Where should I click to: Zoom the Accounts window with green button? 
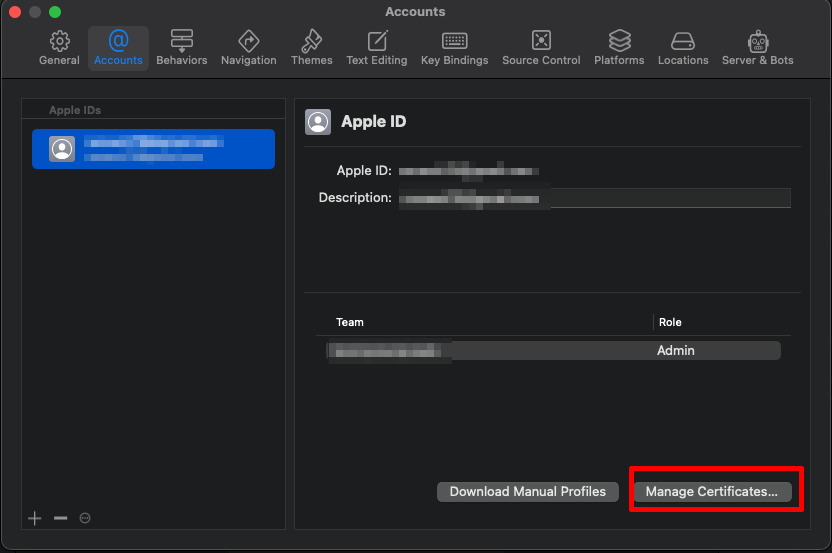click(55, 12)
